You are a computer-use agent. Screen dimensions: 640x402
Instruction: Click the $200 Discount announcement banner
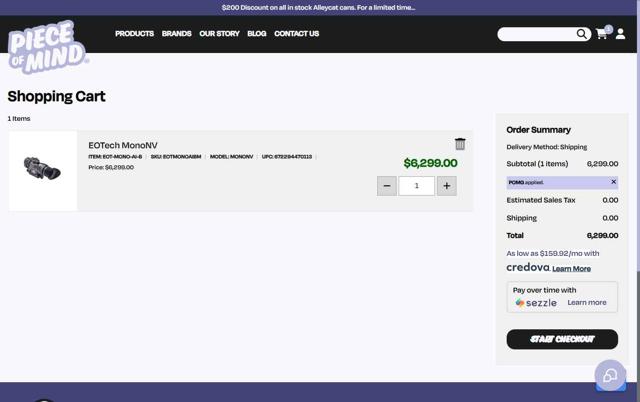[318, 7]
